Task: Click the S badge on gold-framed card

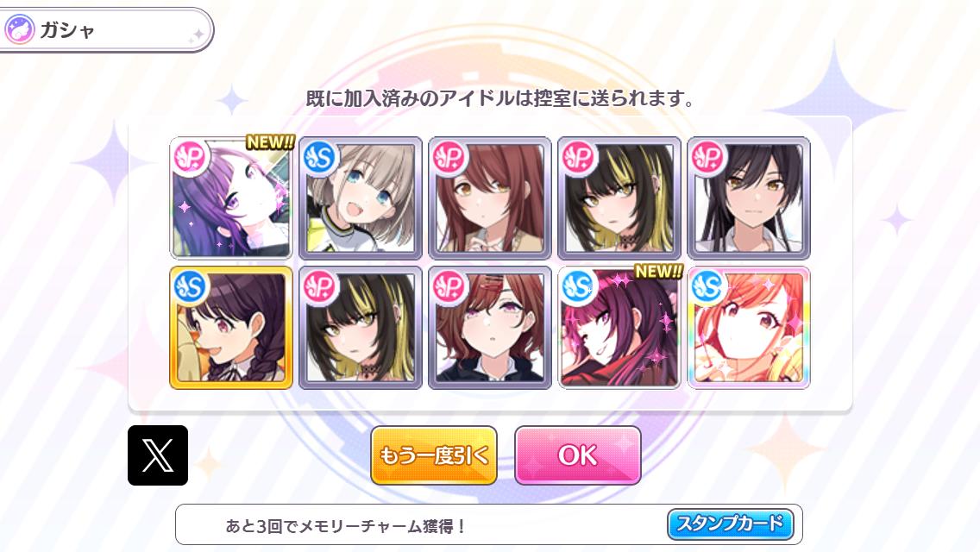Action: (x=190, y=287)
